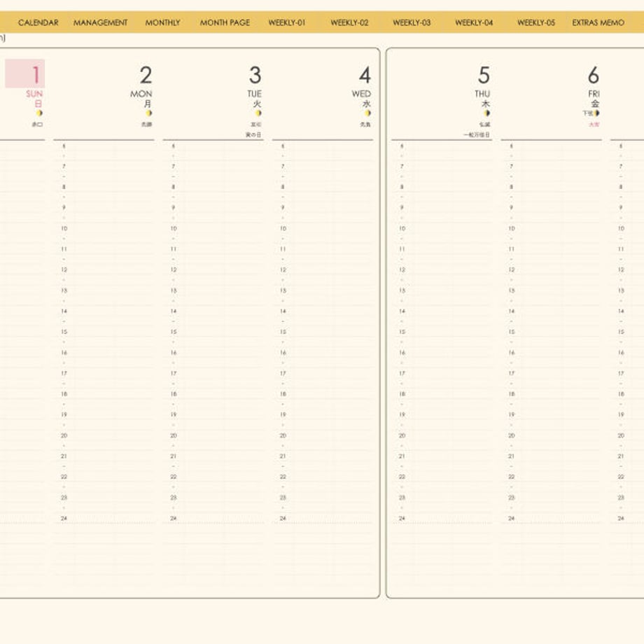The height and width of the screenshot is (644, 644).
Task: Select the TUE weekday label
Action: tap(254, 94)
